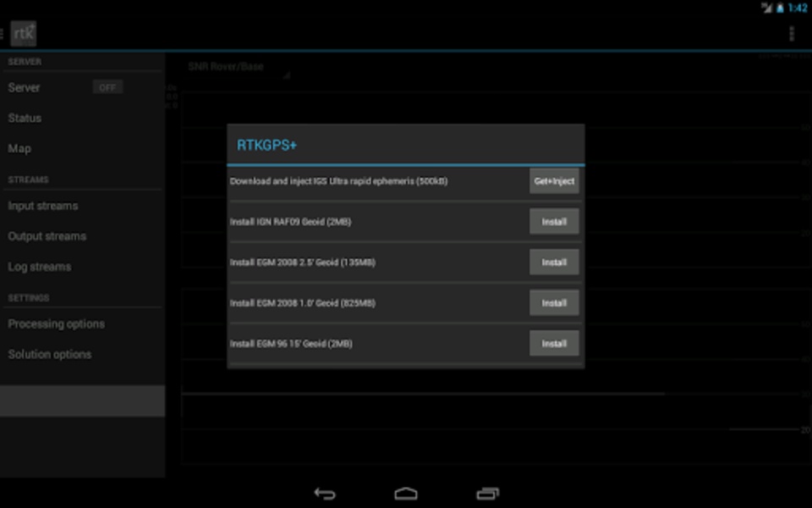
Task: Install the IGN RAF09 Geoid
Action: click(x=554, y=221)
